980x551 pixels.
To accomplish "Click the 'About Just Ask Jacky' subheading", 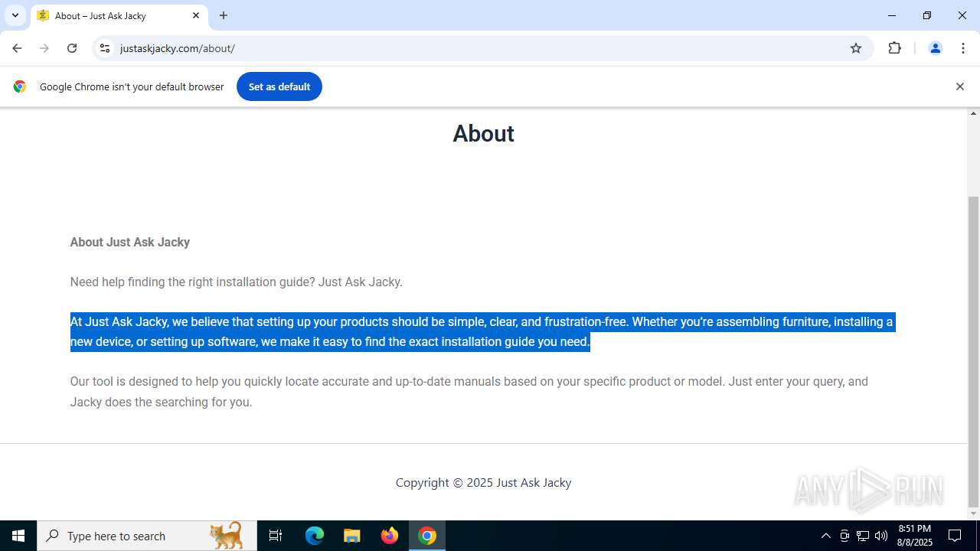I will coord(130,242).
